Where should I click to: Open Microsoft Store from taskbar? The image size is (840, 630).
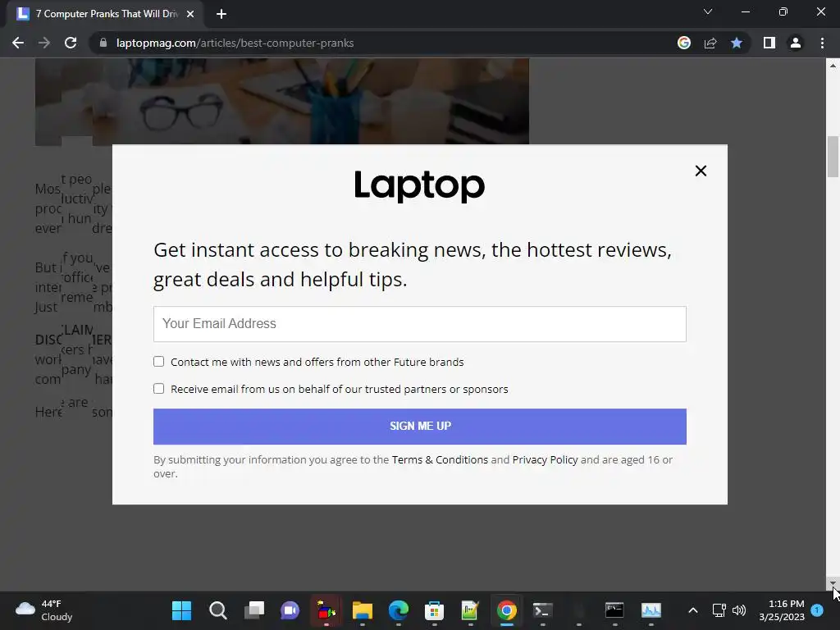[434, 610]
